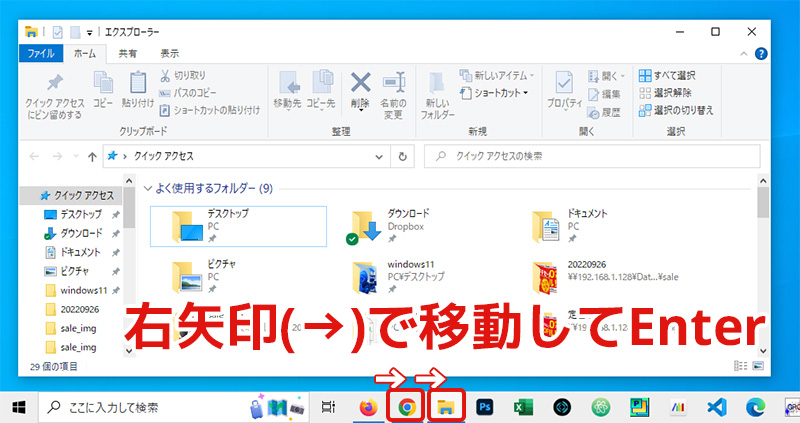Open the Open (開く) dropdown
The image size is (800, 423).
(x=606, y=76)
